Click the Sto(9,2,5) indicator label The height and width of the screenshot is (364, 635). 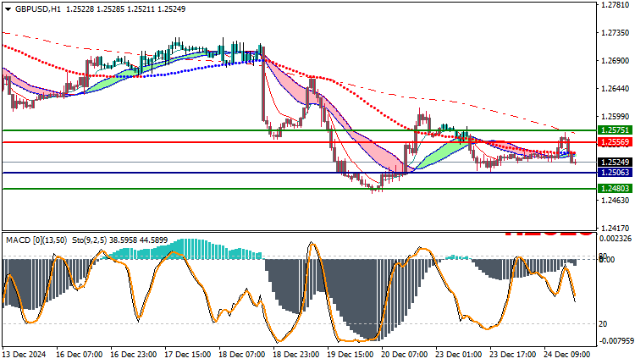point(89,240)
